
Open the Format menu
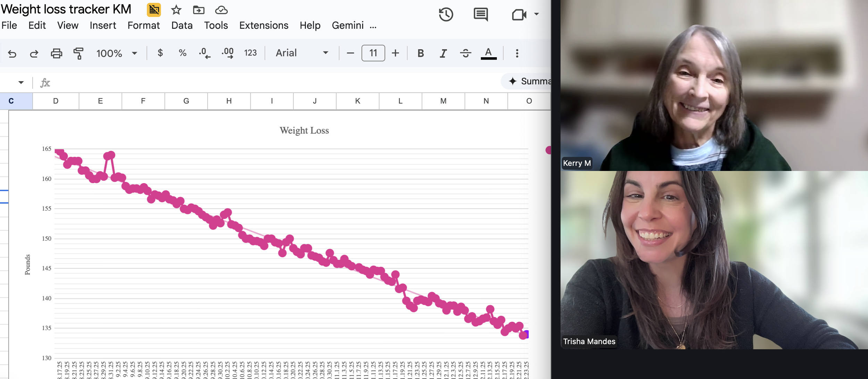coord(143,25)
